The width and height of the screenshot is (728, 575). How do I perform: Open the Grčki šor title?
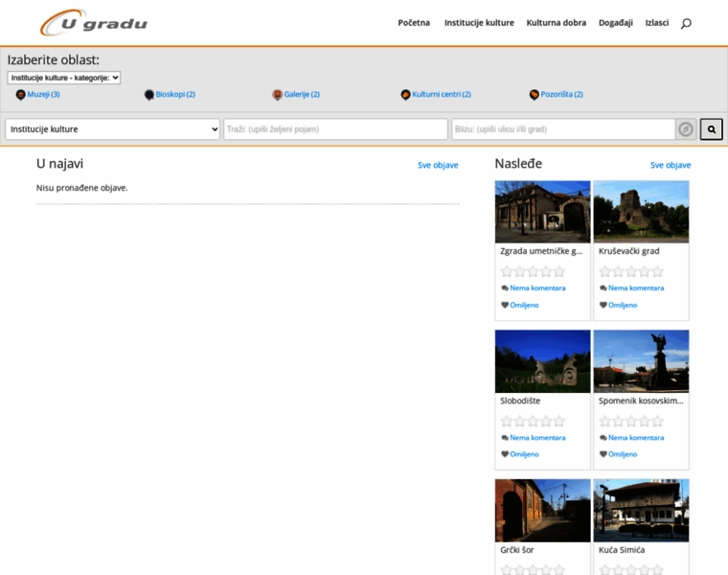click(x=516, y=550)
